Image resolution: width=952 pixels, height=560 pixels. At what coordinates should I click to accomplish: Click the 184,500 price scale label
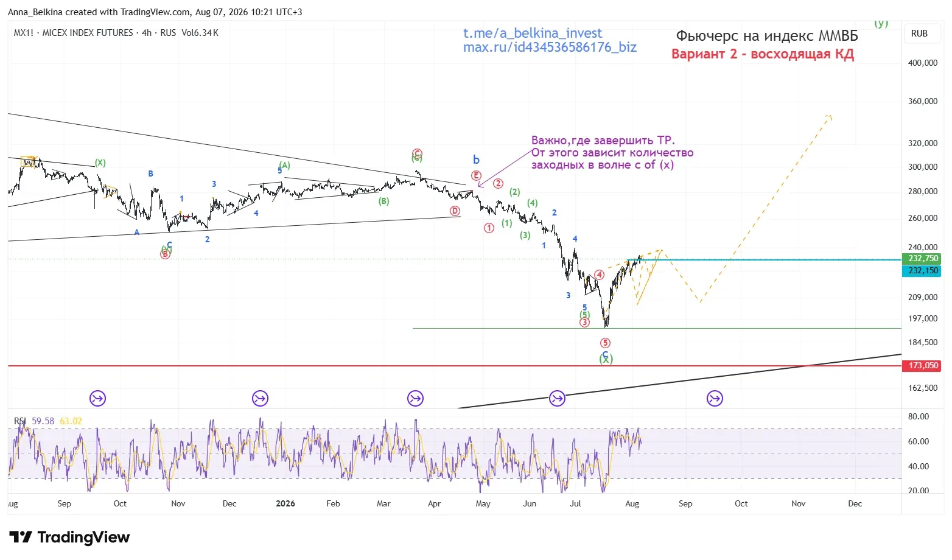coord(923,343)
